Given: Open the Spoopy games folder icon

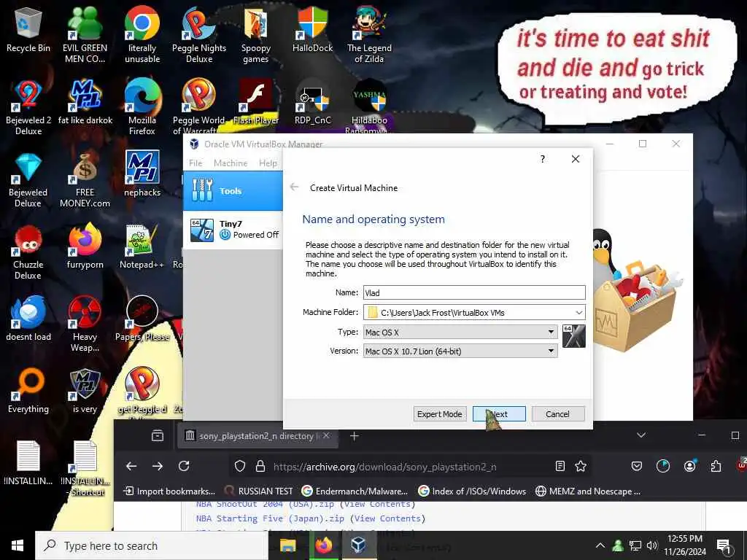Looking at the screenshot, I should [x=256, y=34].
